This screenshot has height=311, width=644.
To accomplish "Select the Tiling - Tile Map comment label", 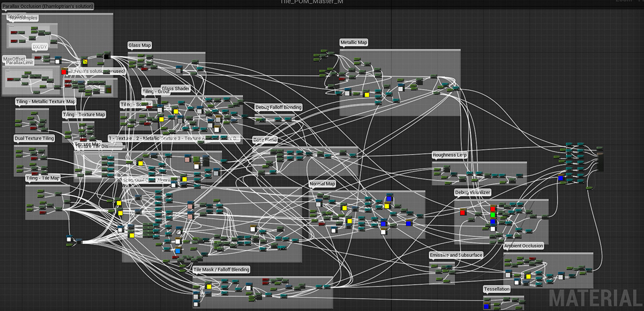I will pos(43,178).
